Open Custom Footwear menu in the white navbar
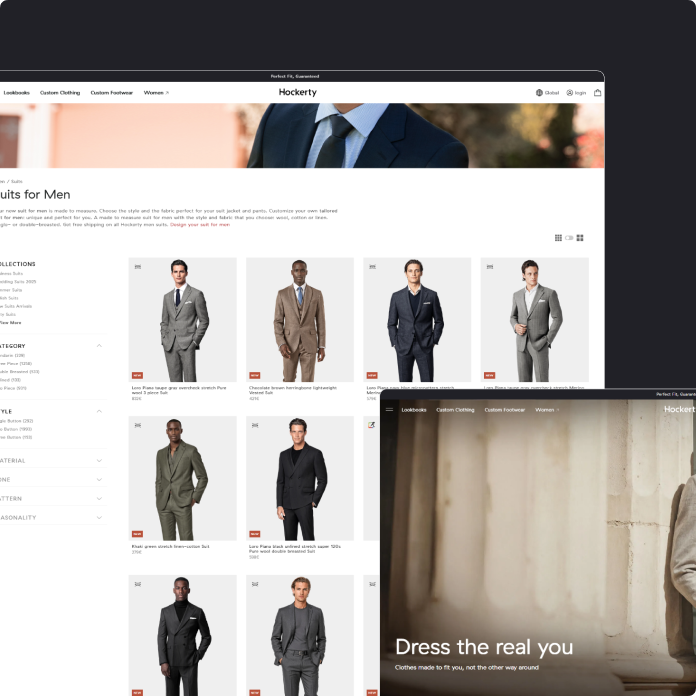This screenshot has width=696, height=696. pos(111,93)
